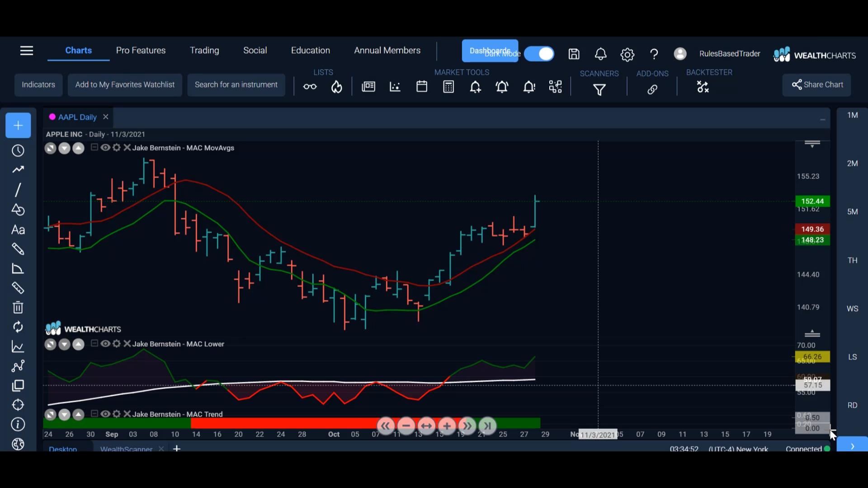The image size is (868, 488).
Task: Click the crosshair target icon in sidebar
Action: coord(18,405)
